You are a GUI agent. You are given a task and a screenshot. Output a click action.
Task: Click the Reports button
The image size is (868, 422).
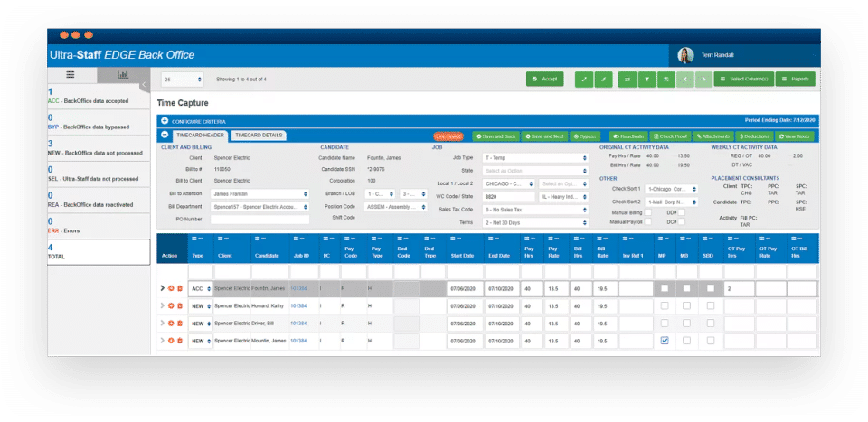[796, 80]
